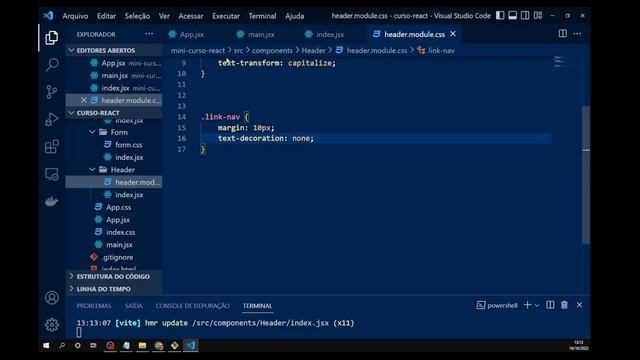Screen dimensions: 640x360
Task: Close the terminal panel
Action: pyautogui.click(x=579, y=305)
